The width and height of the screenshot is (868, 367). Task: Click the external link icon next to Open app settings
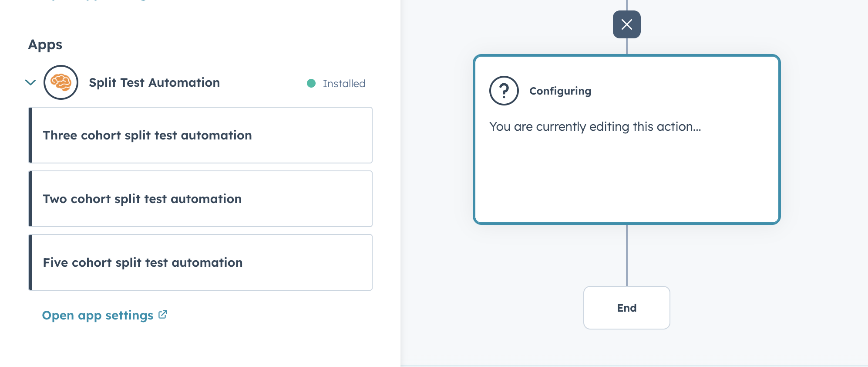[163, 314]
